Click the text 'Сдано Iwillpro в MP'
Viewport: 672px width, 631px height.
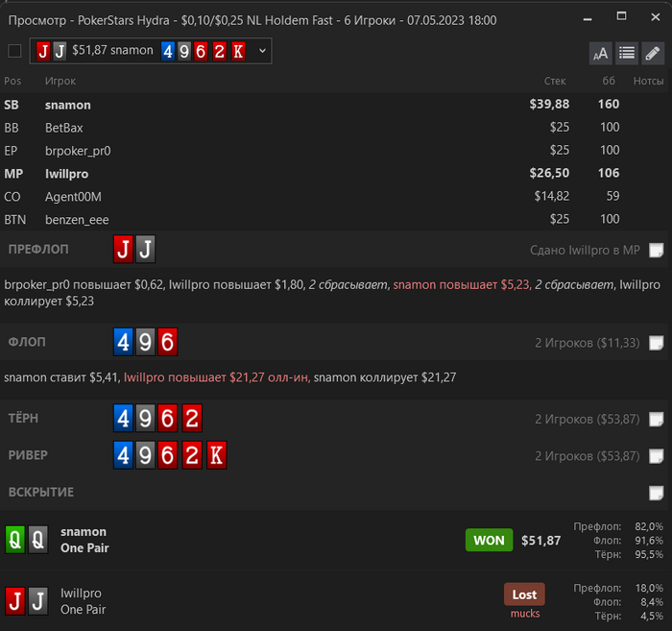click(x=585, y=251)
